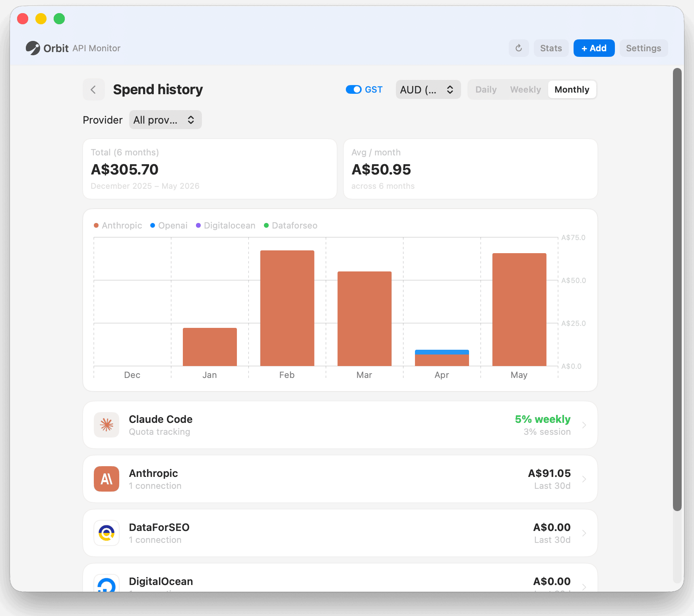694x616 pixels.
Task: Click the blue Openai segment in April
Action: click(x=442, y=352)
